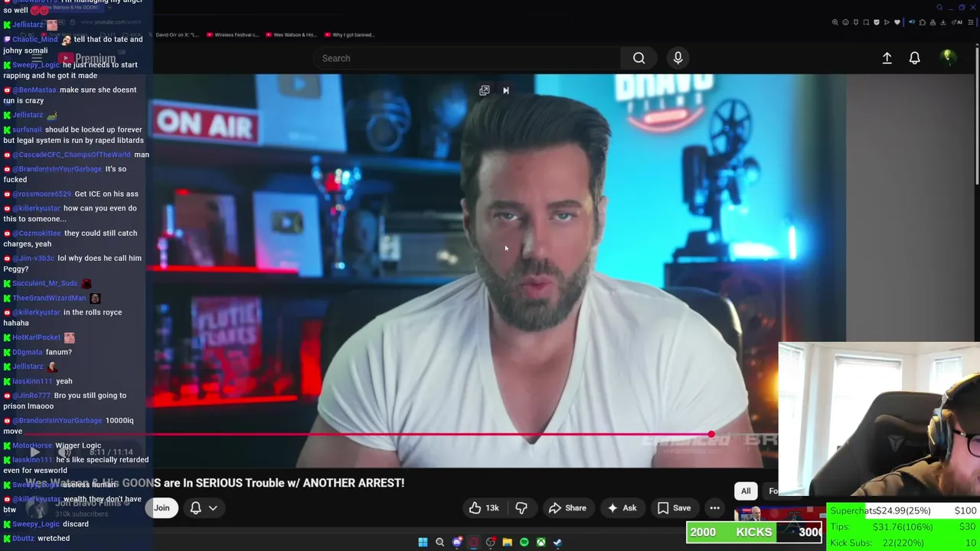Click the YouTube search magnifier button

(639, 58)
